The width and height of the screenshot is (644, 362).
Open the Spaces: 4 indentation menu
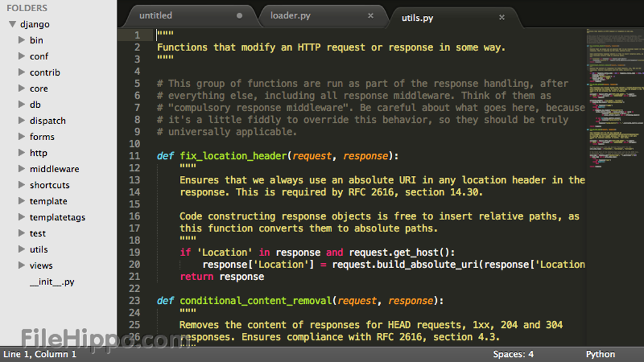point(513,354)
